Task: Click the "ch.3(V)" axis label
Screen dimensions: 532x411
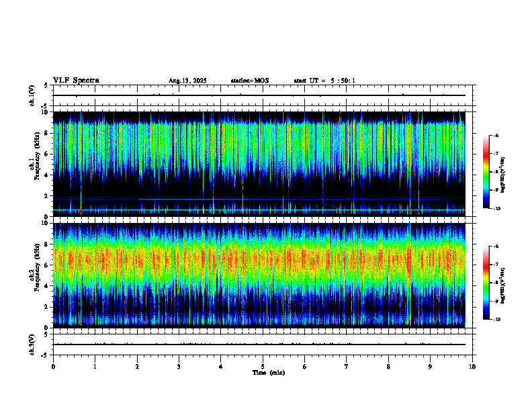Action: tap(32, 345)
